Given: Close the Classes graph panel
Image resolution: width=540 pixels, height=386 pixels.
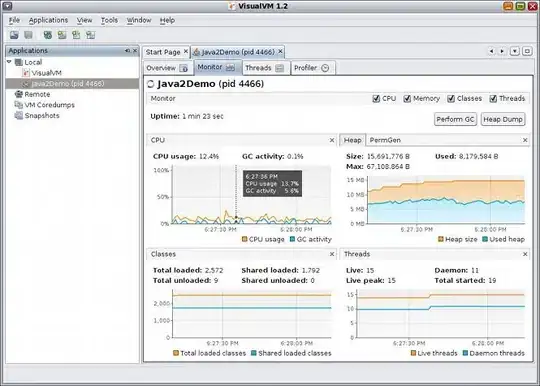Looking at the screenshot, I should tap(332, 254).
